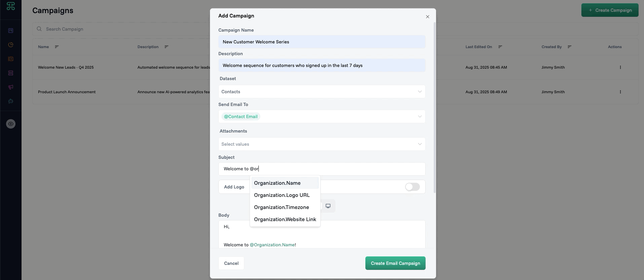
Task: Click the sort icon beside Name column
Action: point(57,47)
